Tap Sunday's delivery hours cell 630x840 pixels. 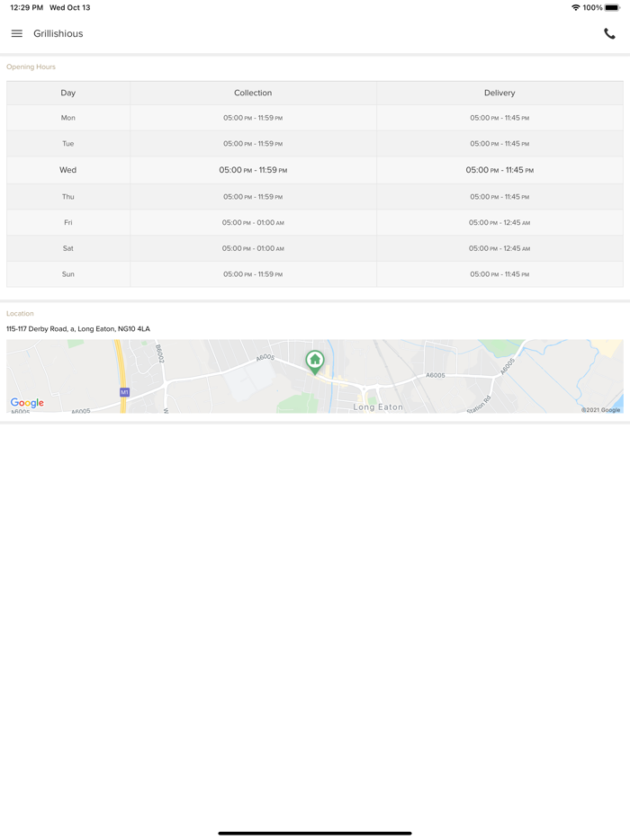coord(499,274)
